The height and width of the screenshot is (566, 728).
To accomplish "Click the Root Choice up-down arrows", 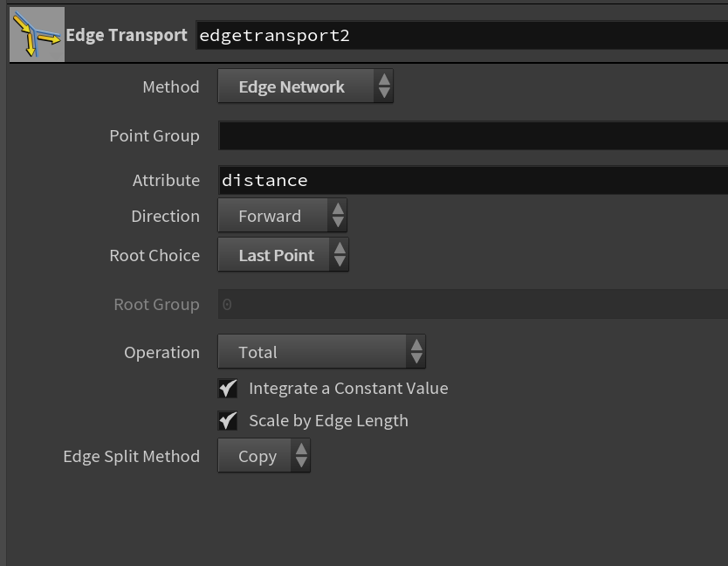I will click(340, 255).
